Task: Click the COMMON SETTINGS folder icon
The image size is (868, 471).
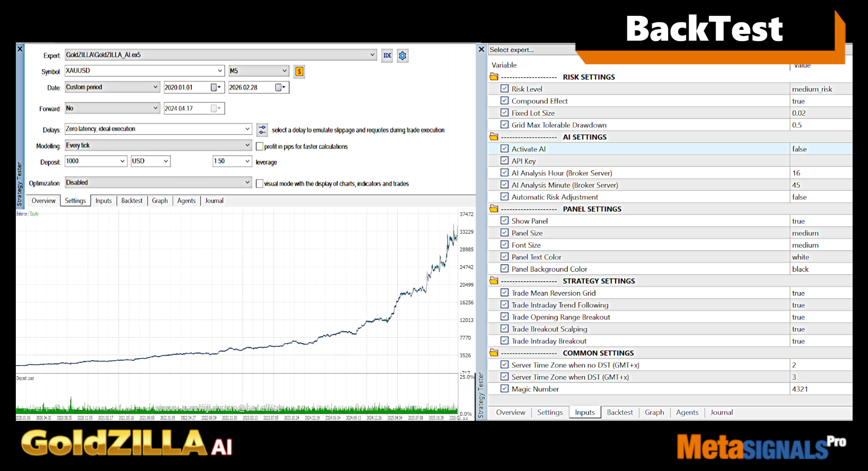Action: point(494,353)
